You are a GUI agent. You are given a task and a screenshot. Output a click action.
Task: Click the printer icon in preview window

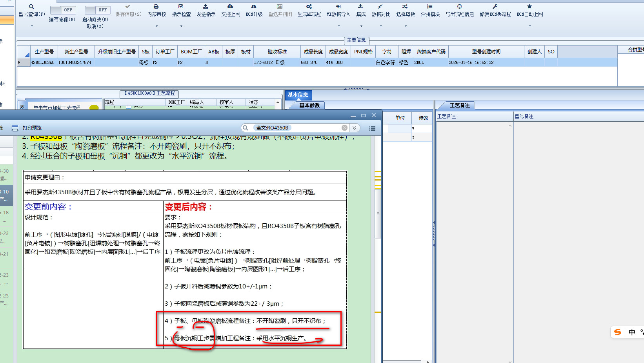point(15,128)
